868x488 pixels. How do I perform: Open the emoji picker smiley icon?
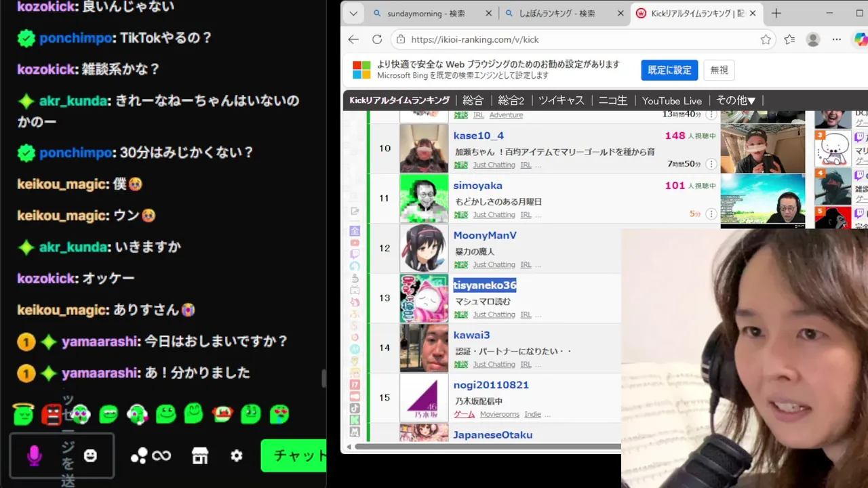90,456
